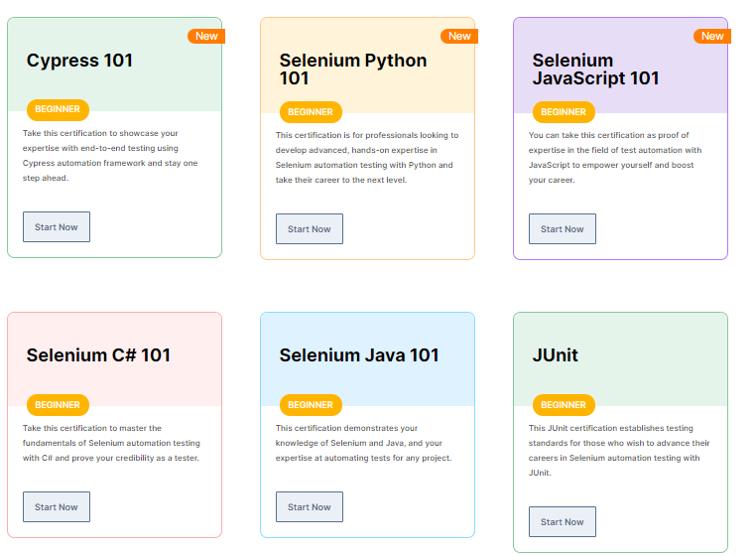Click the JUnit certification title
The width and height of the screenshot is (756, 556).
tap(555, 355)
